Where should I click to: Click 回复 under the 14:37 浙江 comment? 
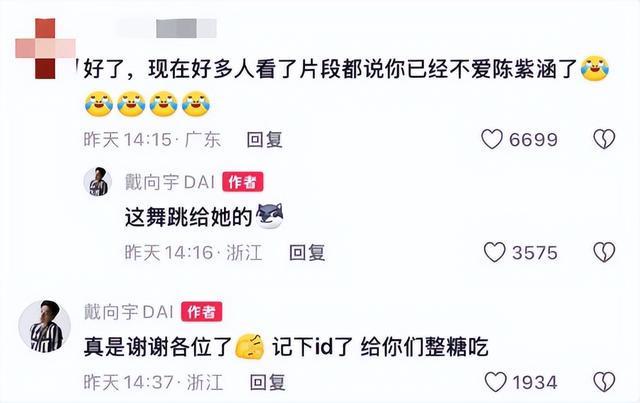[x=267, y=383]
